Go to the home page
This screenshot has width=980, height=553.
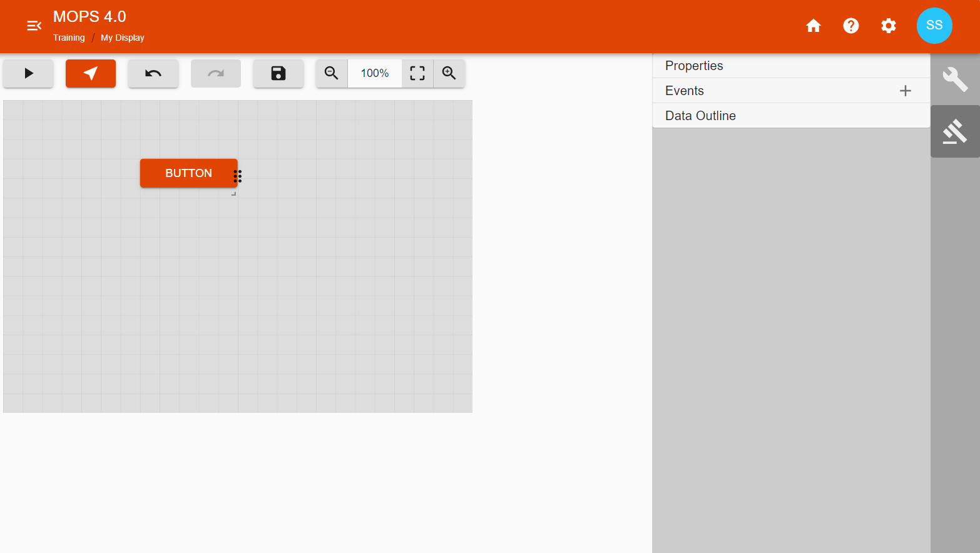[814, 26]
